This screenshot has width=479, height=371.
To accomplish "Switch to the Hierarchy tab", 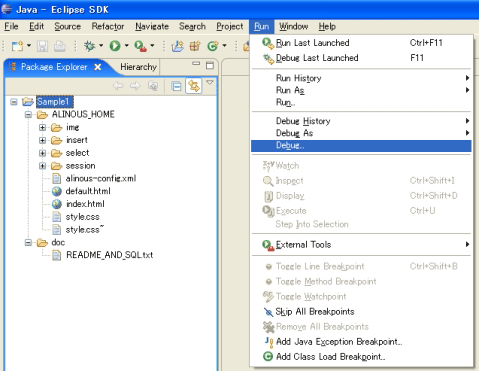I will (138, 67).
